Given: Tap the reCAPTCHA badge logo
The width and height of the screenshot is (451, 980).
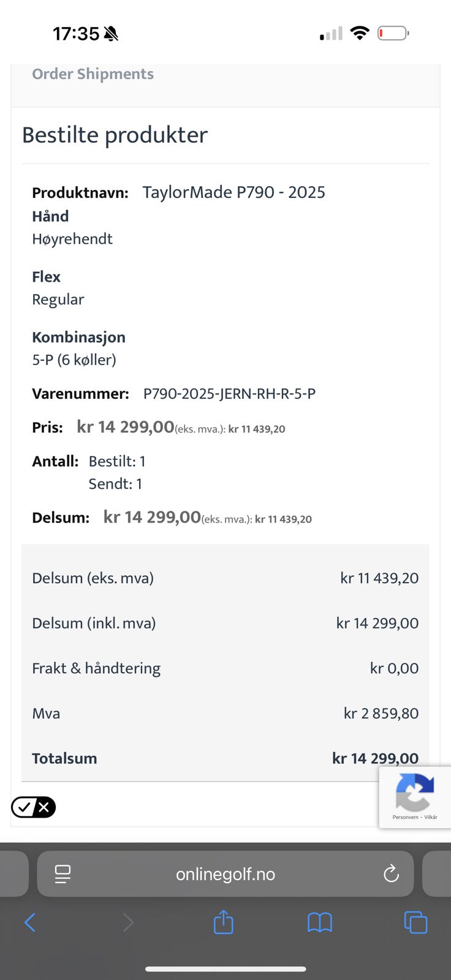Looking at the screenshot, I should coord(415,792).
